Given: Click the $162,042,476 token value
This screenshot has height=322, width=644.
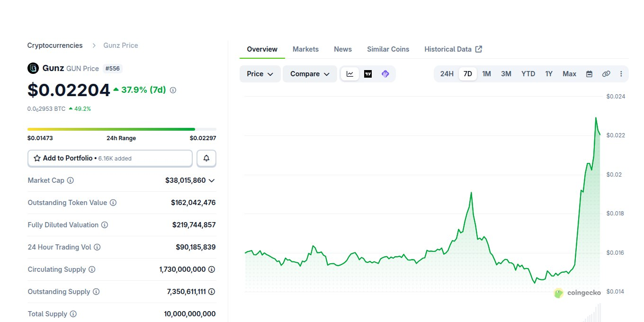Looking at the screenshot, I should pos(193,203).
